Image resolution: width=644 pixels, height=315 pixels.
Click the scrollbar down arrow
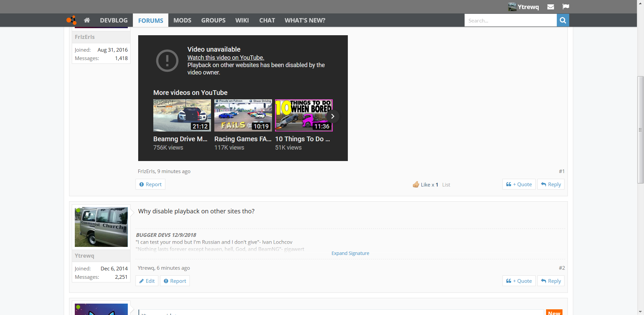pyautogui.click(x=640, y=312)
